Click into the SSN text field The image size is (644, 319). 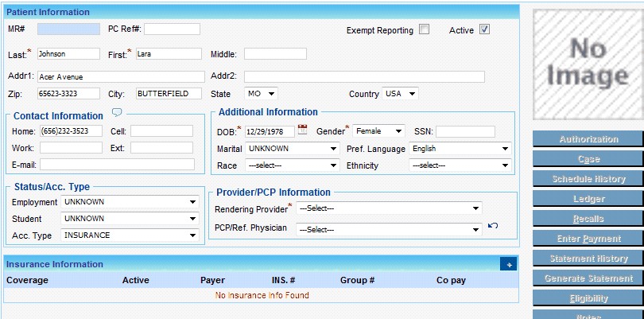[x=465, y=131]
